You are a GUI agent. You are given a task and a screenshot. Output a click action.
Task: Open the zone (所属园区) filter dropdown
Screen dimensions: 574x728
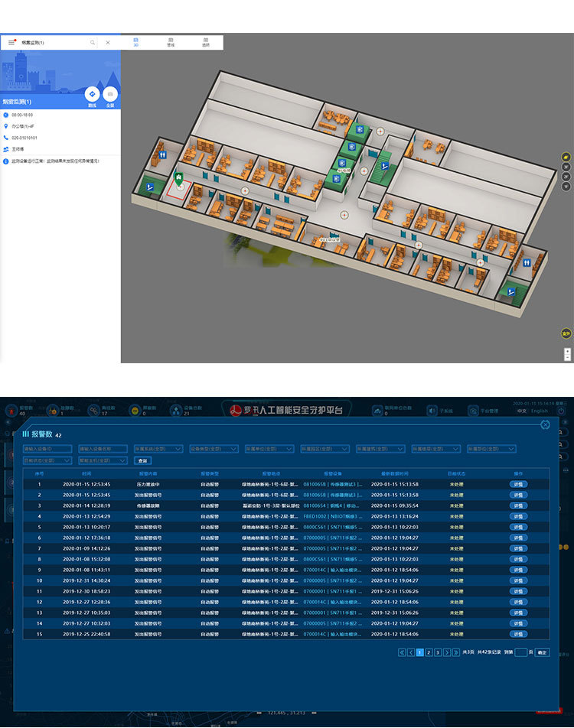(x=325, y=449)
